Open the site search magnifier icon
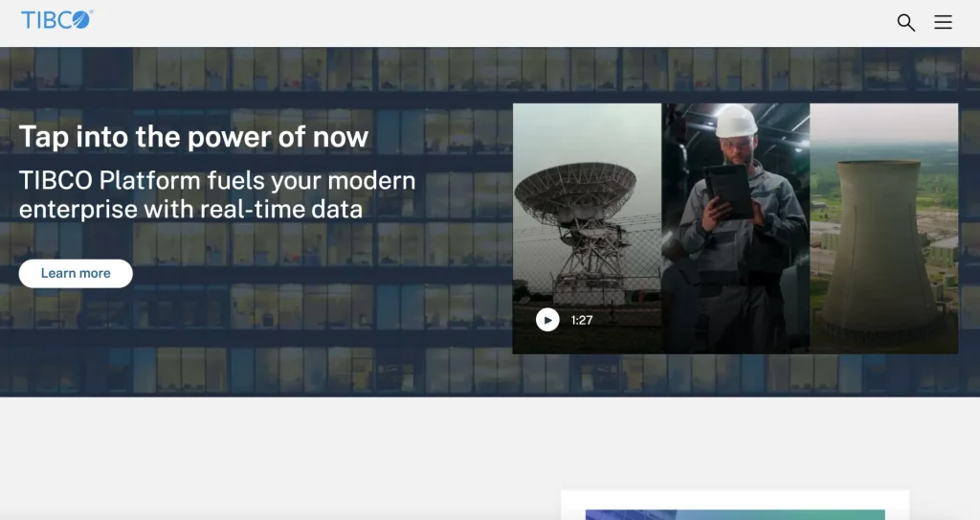Viewport: 980px width, 520px height. 905,22
